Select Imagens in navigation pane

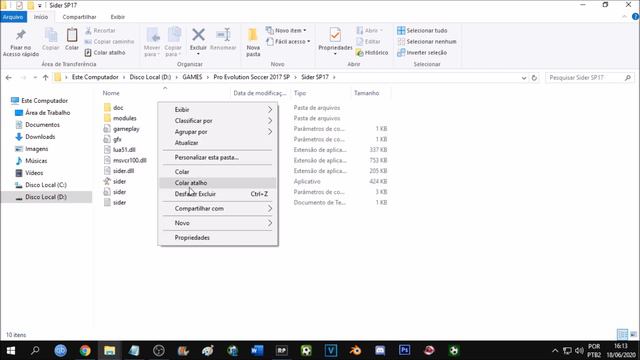(37, 149)
